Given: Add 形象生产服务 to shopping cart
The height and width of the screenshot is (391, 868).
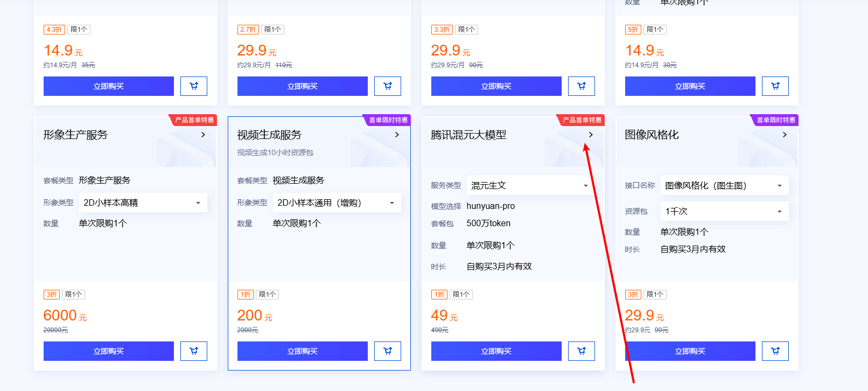Looking at the screenshot, I should point(194,351).
